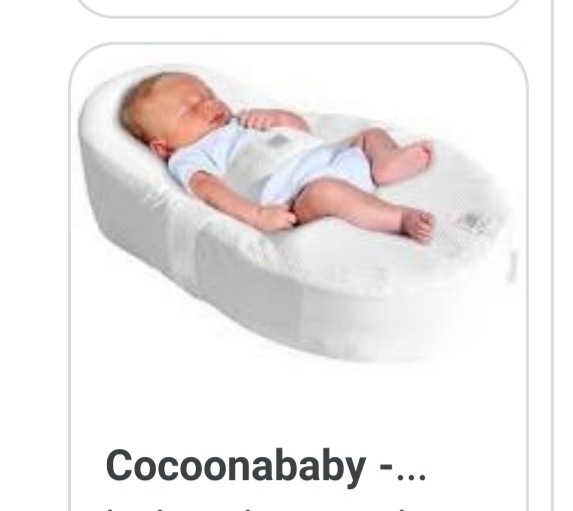Image resolution: width=573 pixels, height=511 pixels.
Task: Click the small logo on the nest mattress
Action: [473, 221]
